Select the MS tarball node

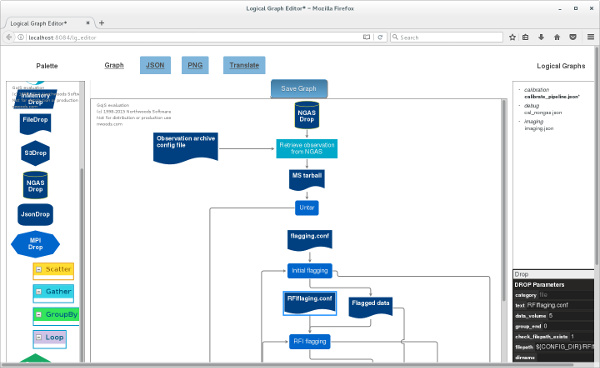coord(307,180)
